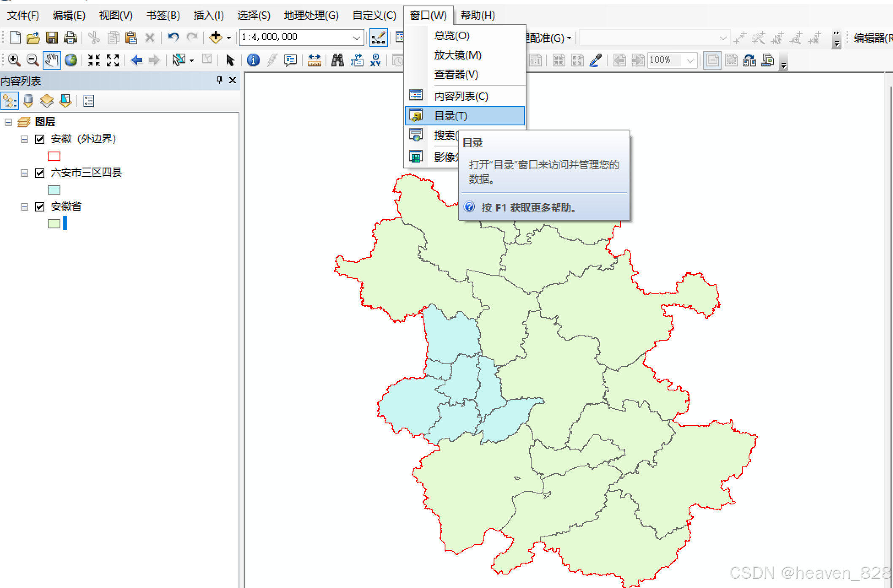Viewport: 893px width, 588px height.
Task: Click the red 安徽 outline symbol swatch
Action: coord(54,156)
